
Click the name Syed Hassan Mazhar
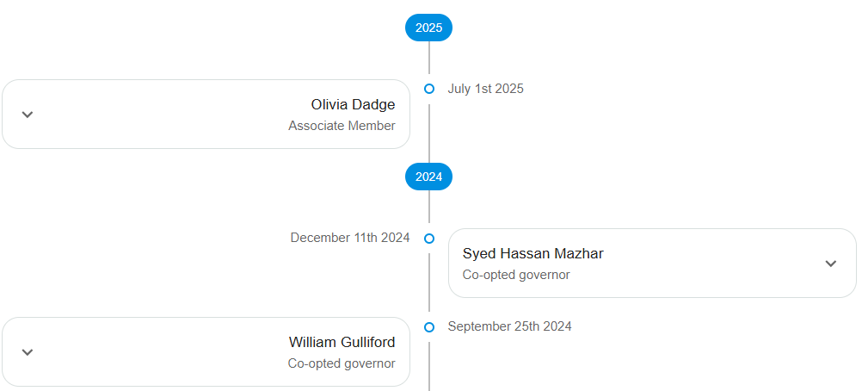click(532, 253)
